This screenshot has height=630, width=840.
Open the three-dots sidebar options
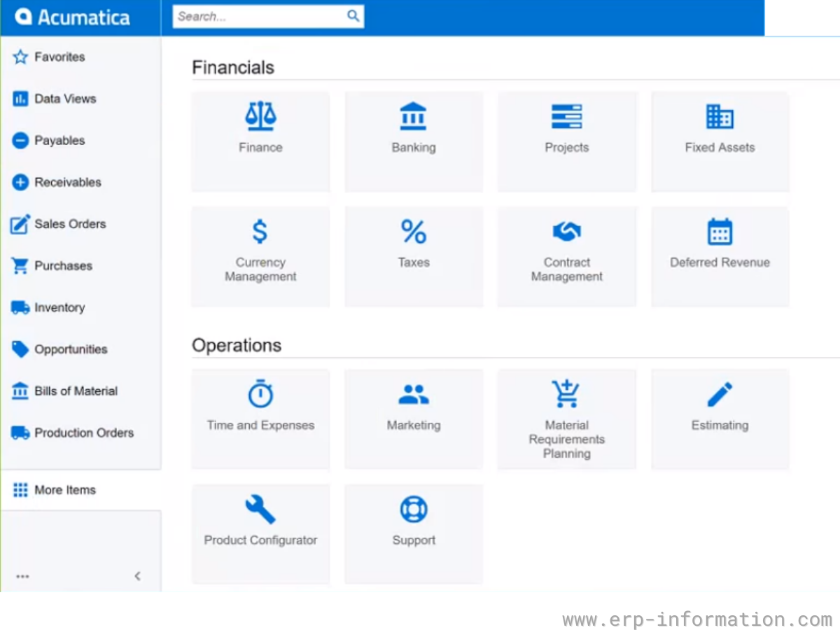tap(23, 576)
